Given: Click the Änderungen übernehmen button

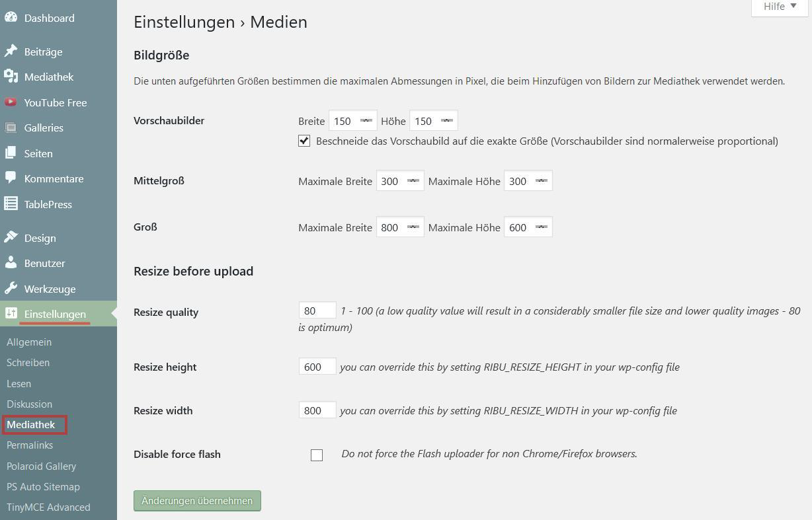Looking at the screenshot, I should pyautogui.click(x=197, y=501).
